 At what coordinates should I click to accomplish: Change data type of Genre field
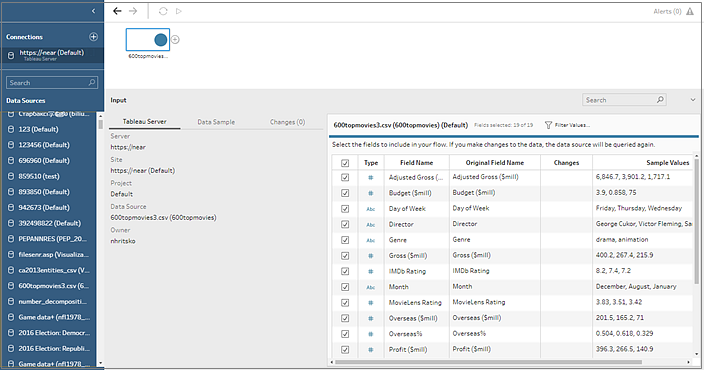pyautogui.click(x=370, y=240)
